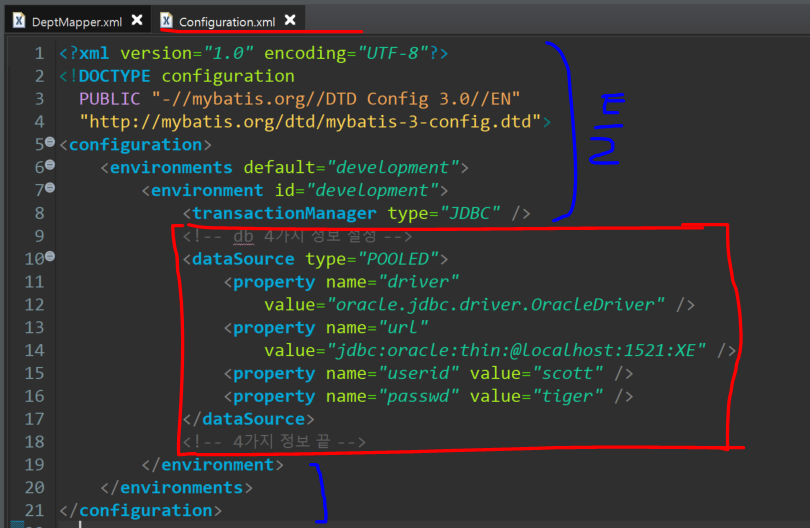Viewport: 810px width, 528px height.
Task: Click the "tiger" password value
Action: pyautogui.click(x=568, y=396)
